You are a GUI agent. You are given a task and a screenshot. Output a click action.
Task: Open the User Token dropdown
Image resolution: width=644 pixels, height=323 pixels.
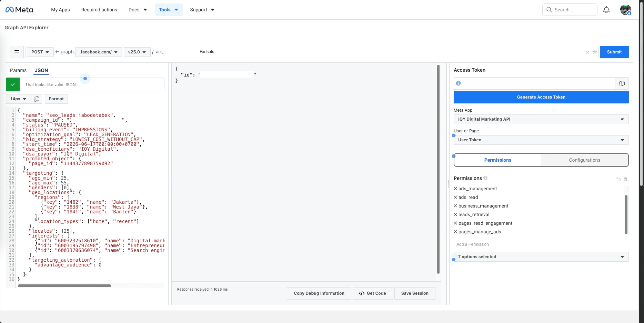pyautogui.click(x=541, y=140)
